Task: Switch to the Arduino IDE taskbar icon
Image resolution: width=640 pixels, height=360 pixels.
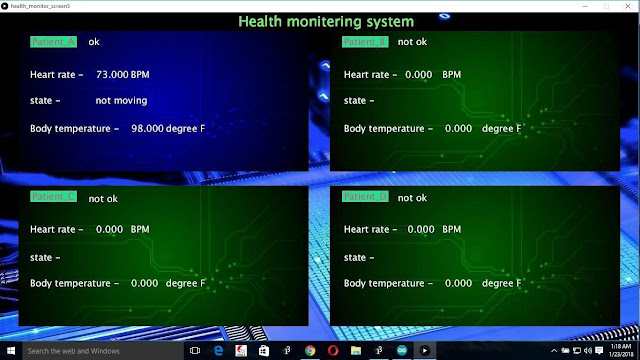Action: (402, 351)
